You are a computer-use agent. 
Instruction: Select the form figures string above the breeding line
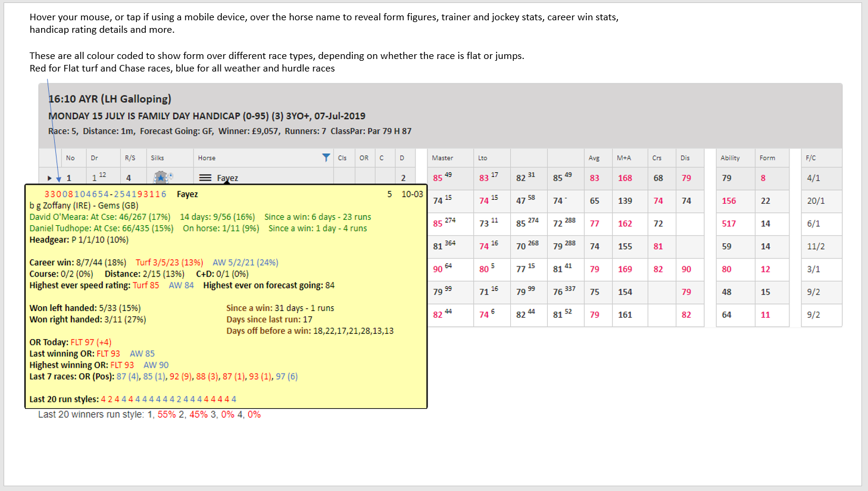[105, 194]
